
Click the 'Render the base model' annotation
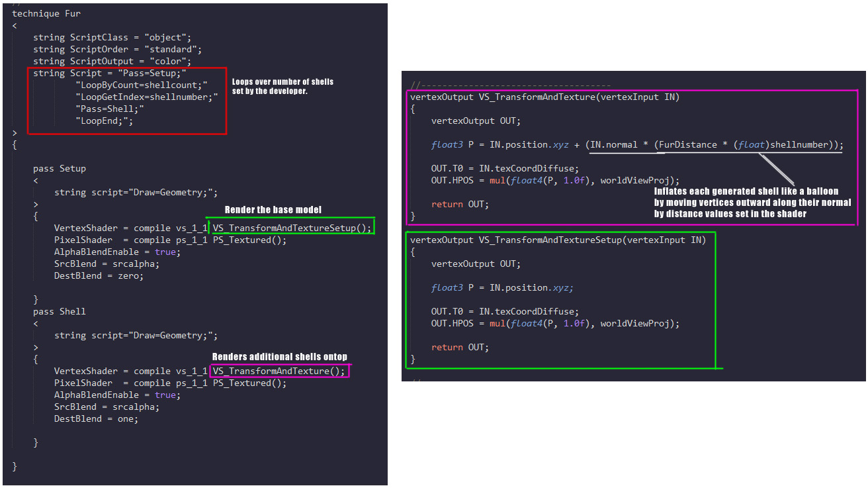coord(273,210)
